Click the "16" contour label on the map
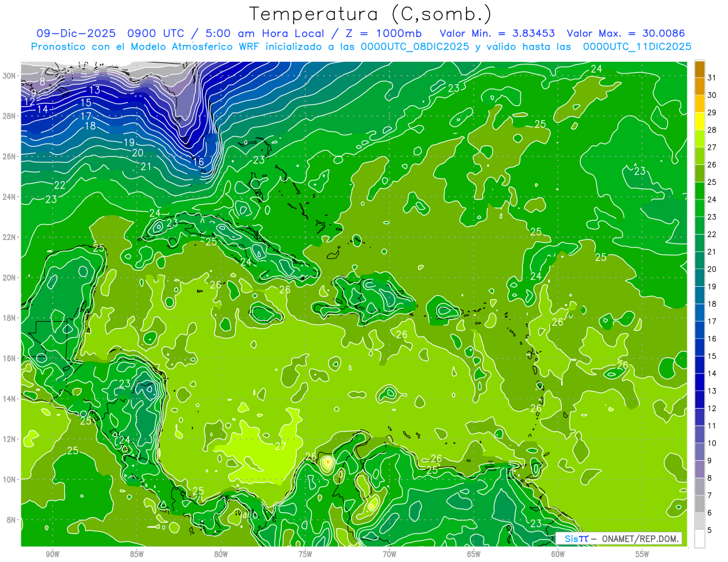This screenshot has width=728, height=562. 198,162
